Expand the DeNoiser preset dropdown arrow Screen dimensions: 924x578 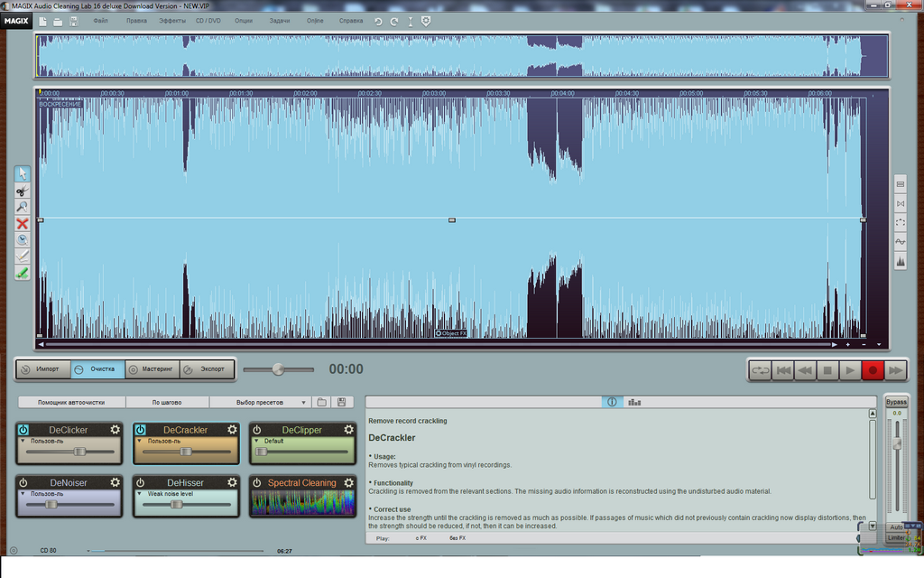coord(23,494)
